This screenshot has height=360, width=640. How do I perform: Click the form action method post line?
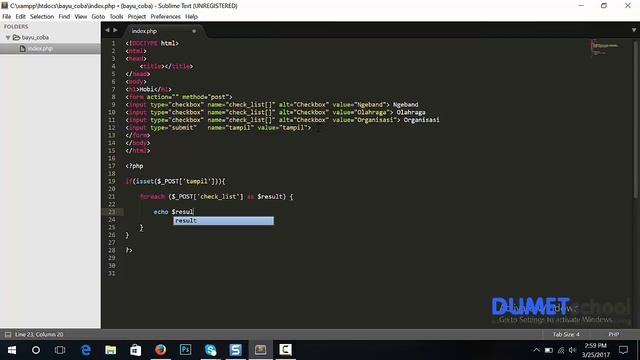click(179, 97)
